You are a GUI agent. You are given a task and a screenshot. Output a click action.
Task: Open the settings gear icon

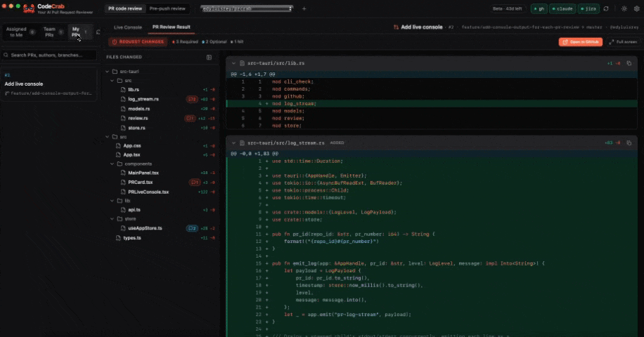pos(636,8)
